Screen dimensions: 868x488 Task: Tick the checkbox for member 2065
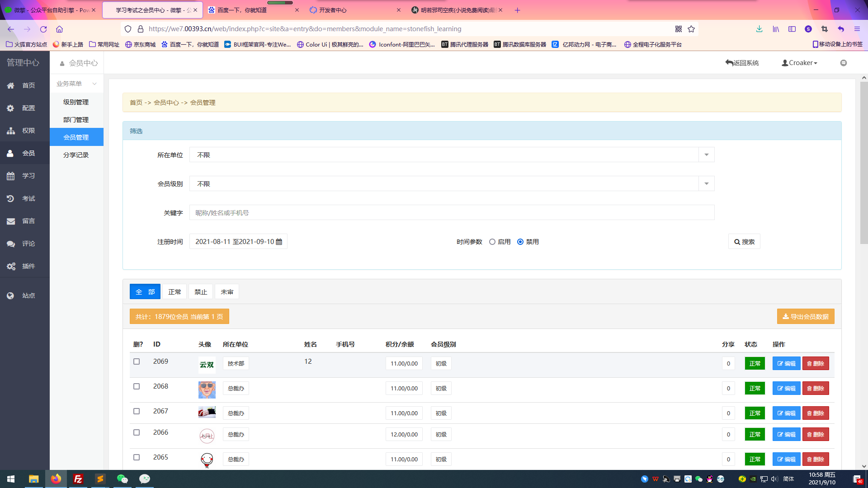[137, 457]
